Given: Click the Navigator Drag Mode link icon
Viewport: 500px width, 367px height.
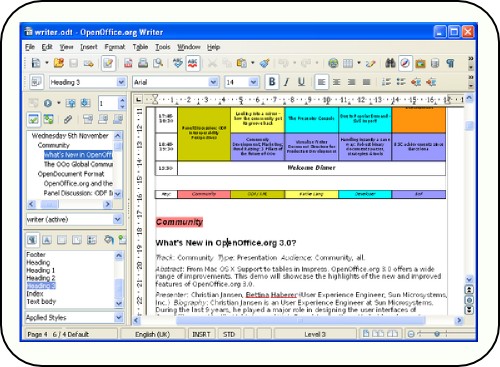Looking at the screenshot, I should tap(68, 119).
